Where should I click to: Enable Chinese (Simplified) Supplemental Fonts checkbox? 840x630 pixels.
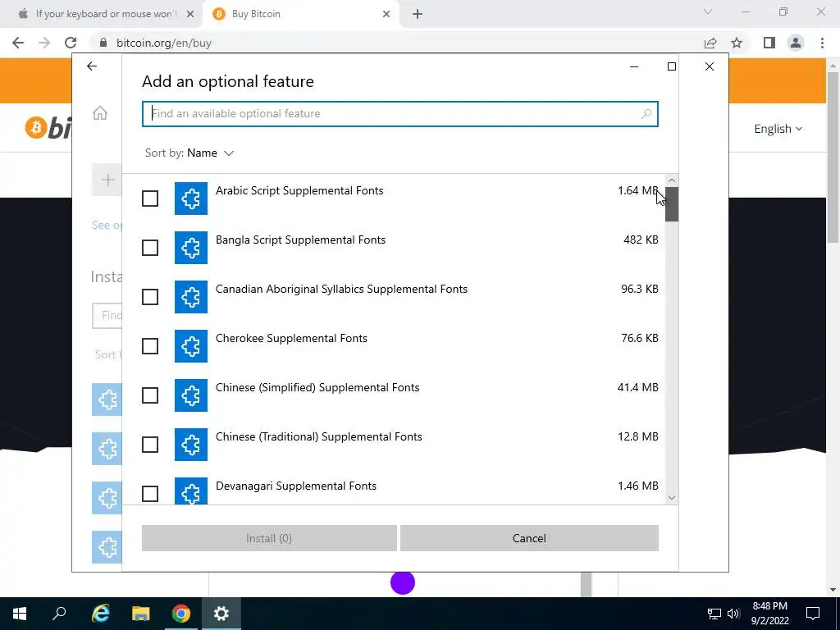pos(150,396)
